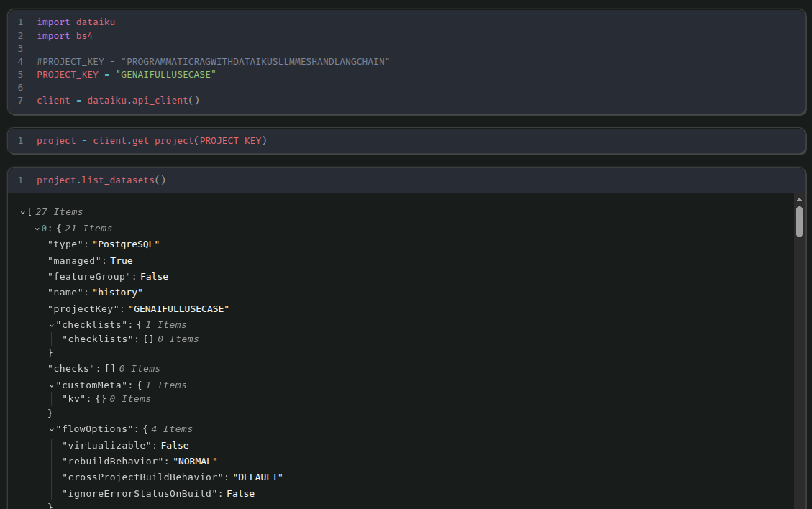Collapse the "customMeta" object
Image resolution: width=812 pixels, height=509 pixels.
point(52,386)
